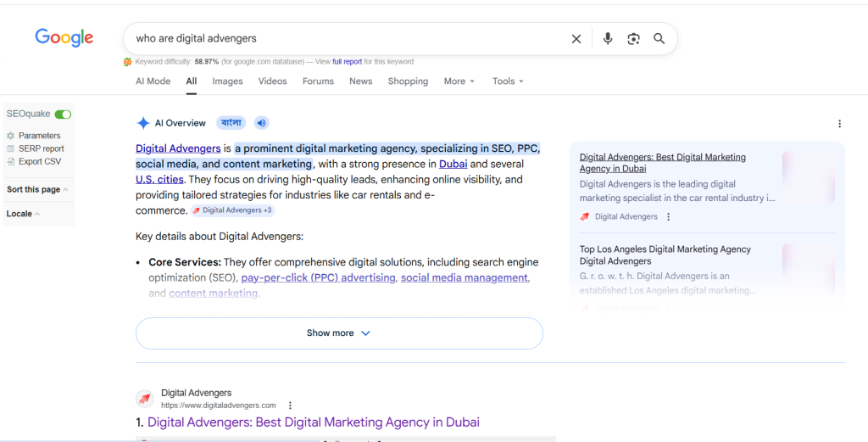868x442 pixels.
Task: Open the Tools dropdown
Action: click(508, 81)
